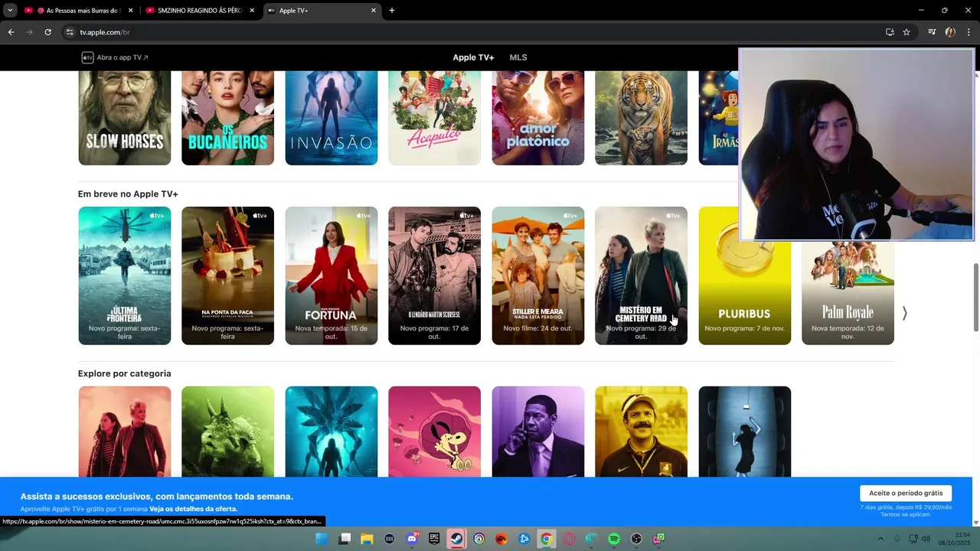Open the Battle.net taskbar icon

coord(524,539)
